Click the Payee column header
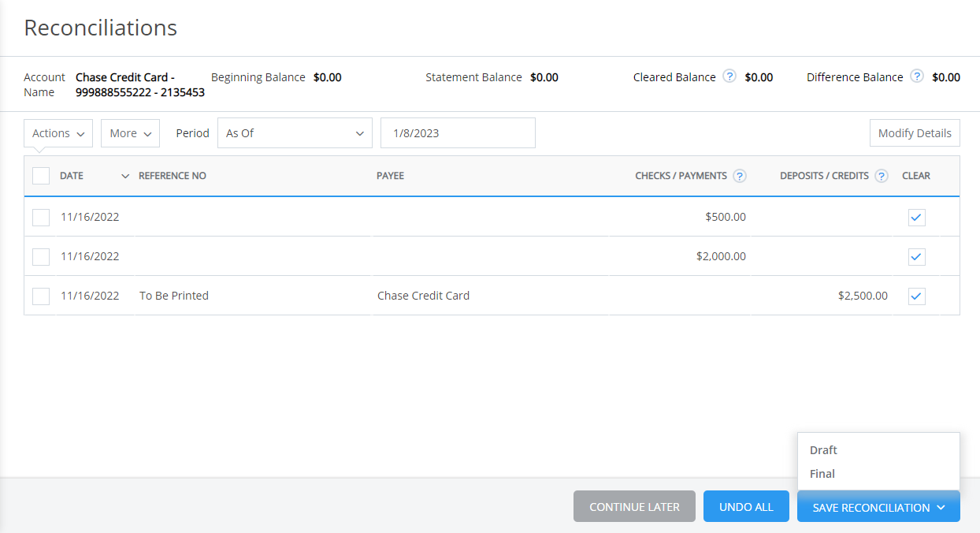This screenshot has height=533, width=980. tap(390, 176)
